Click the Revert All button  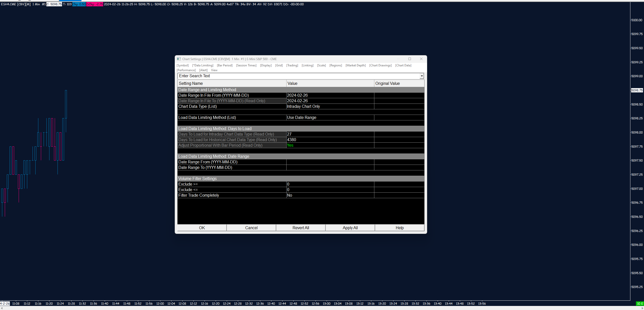click(x=300, y=228)
